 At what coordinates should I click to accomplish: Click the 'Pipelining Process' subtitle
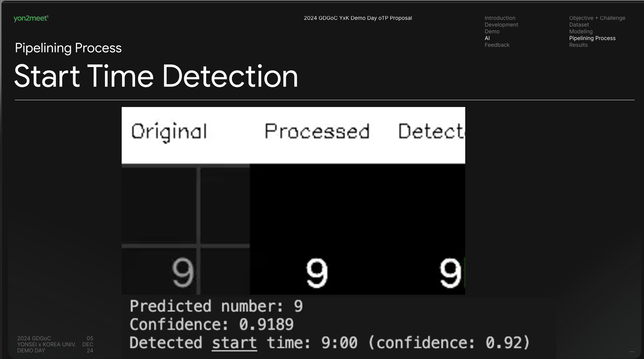68,48
